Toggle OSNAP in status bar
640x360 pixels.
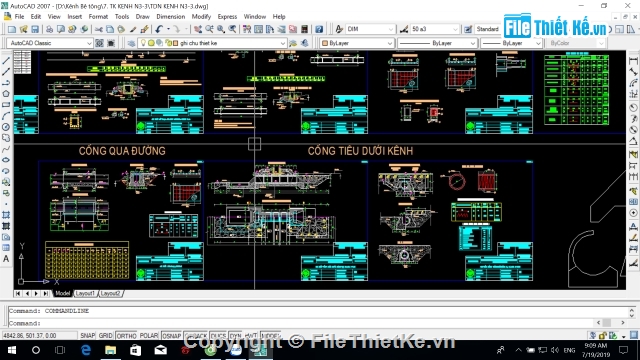(171, 336)
